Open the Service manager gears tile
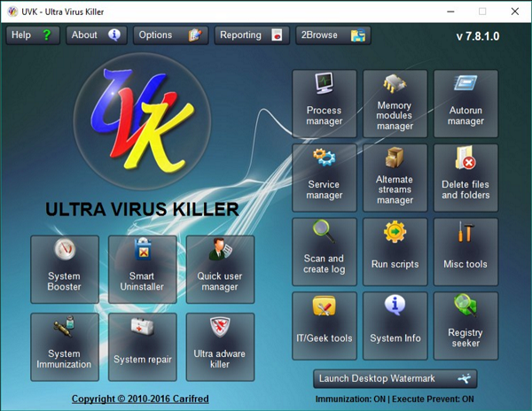 tap(325, 177)
